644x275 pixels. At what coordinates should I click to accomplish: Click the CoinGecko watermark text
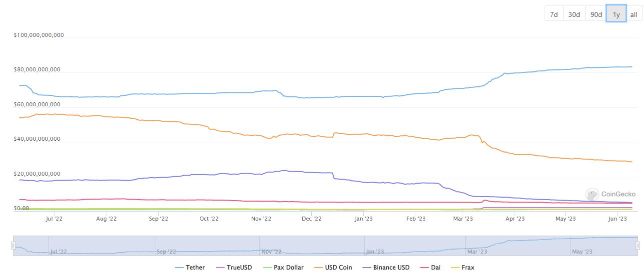[619, 195]
